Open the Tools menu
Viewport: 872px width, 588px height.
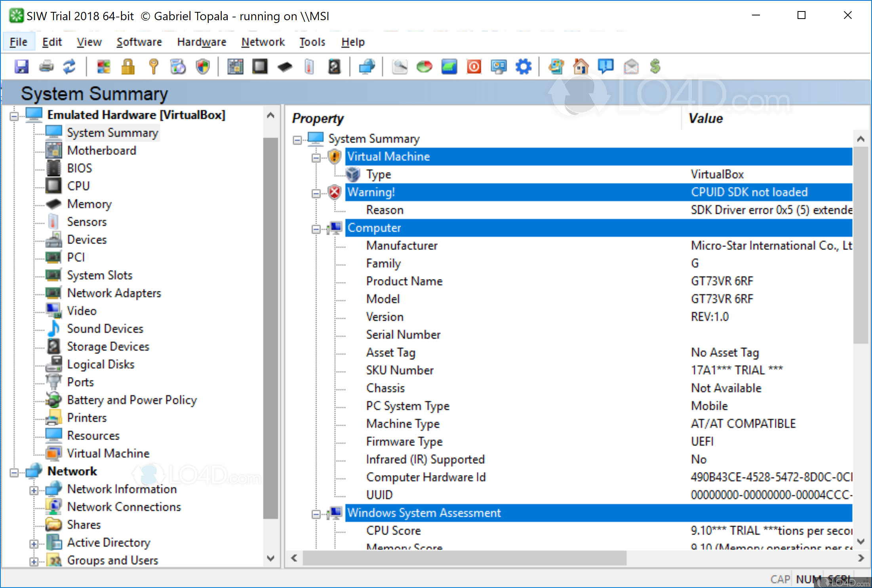click(312, 42)
